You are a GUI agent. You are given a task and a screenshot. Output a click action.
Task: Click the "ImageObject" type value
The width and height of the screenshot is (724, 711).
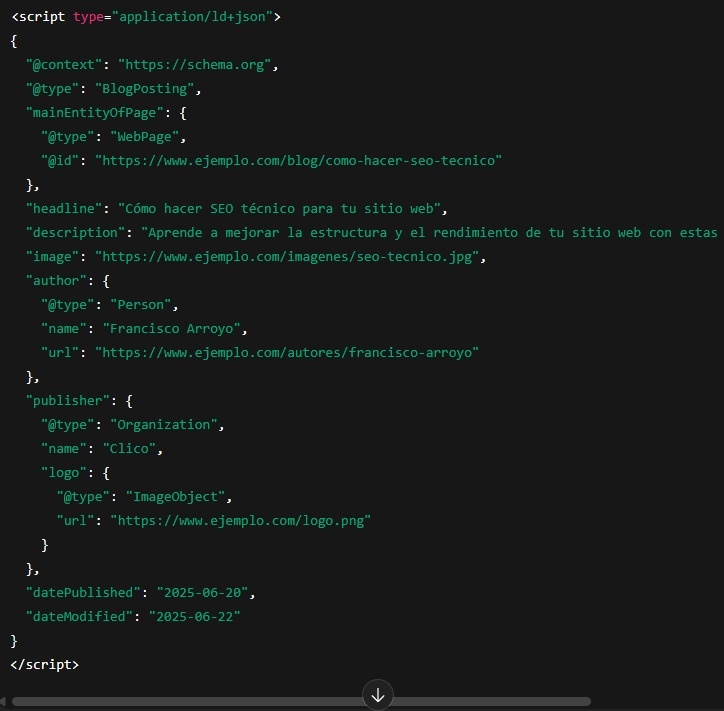[175, 497]
